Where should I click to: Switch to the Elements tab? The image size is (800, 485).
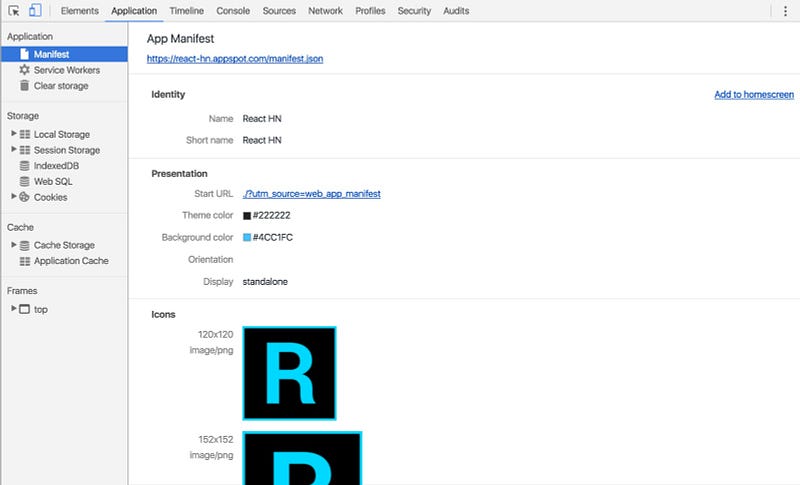(x=80, y=11)
